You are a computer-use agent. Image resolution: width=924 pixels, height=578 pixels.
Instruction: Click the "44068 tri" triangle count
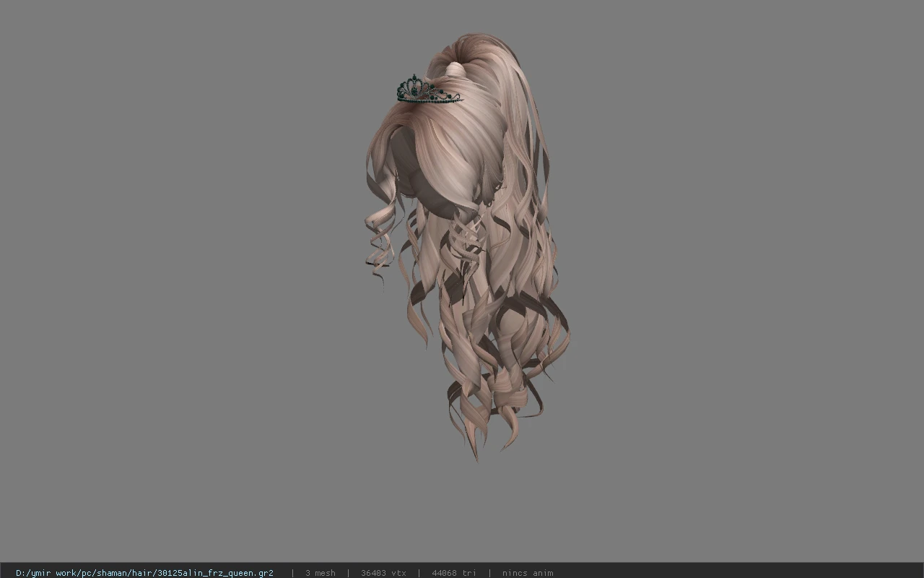click(454, 573)
